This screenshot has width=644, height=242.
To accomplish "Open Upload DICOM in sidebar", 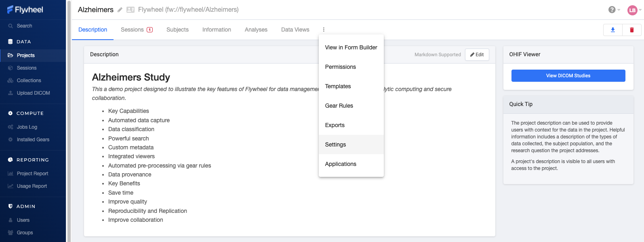I will (33, 93).
